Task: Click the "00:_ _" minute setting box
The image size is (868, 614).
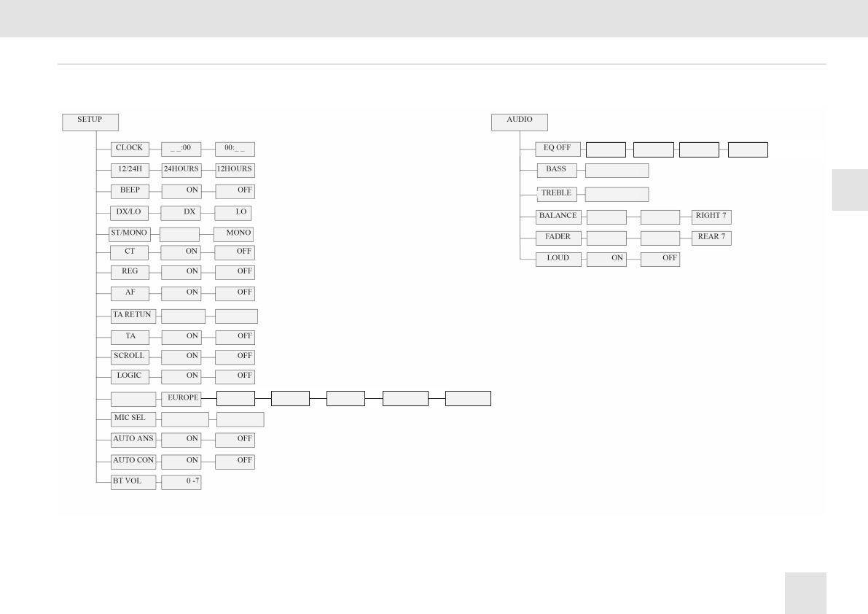Action: click(x=235, y=149)
